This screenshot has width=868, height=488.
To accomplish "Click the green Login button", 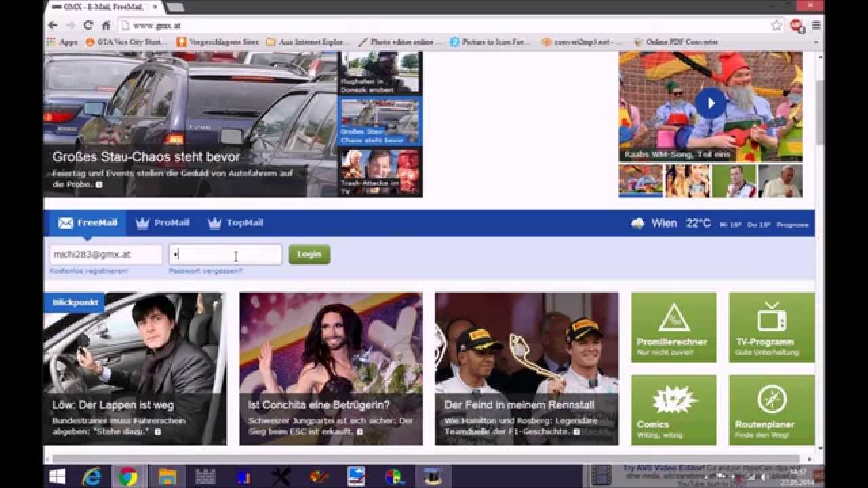I will coord(309,254).
